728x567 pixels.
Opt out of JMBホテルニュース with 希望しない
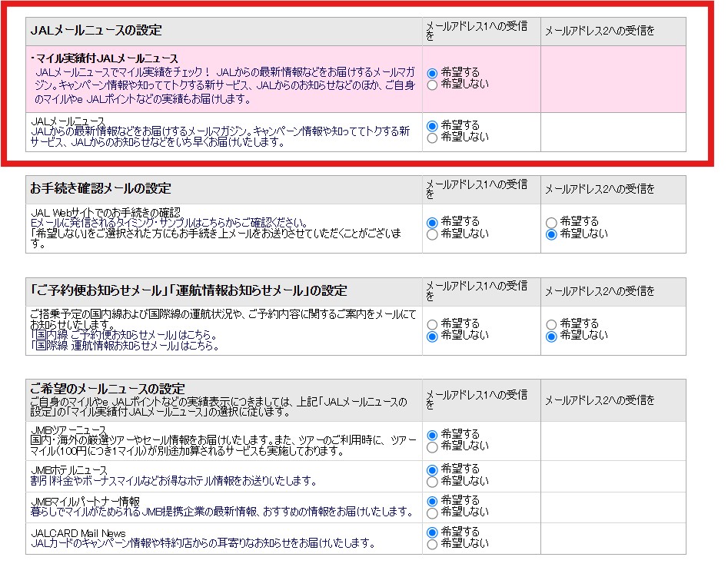coord(432,482)
